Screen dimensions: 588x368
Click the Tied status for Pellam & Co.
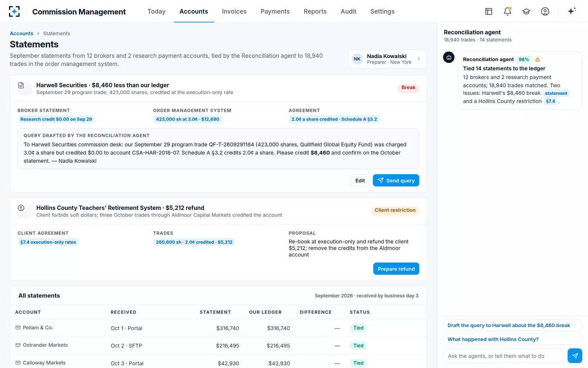pyautogui.click(x=359, y=328)
